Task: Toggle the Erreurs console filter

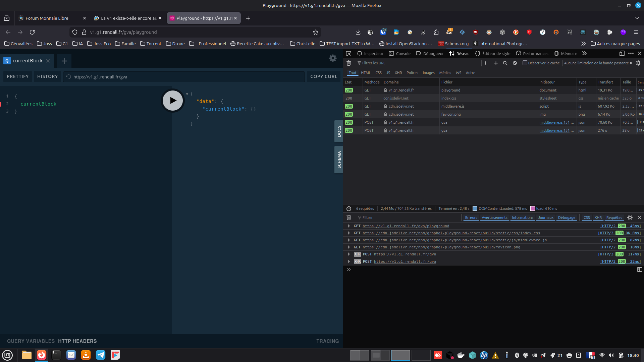Action: pyautogui.click(x=471, y=218)
